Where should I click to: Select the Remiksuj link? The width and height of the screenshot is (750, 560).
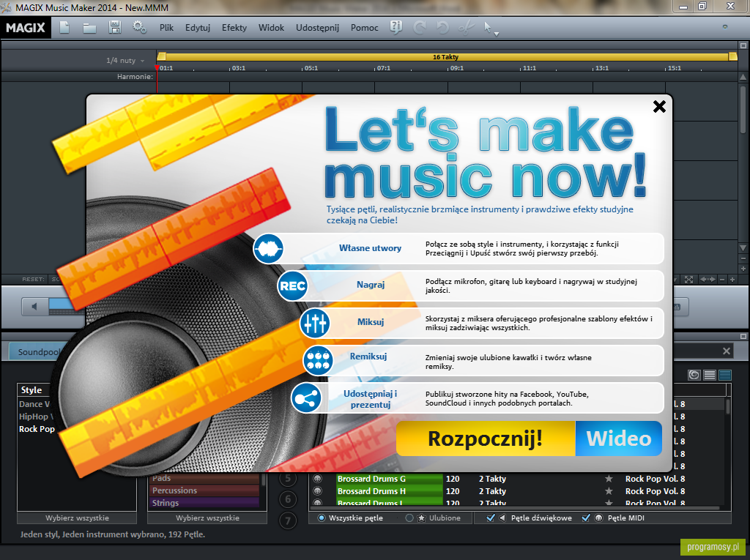pos(368,356)
